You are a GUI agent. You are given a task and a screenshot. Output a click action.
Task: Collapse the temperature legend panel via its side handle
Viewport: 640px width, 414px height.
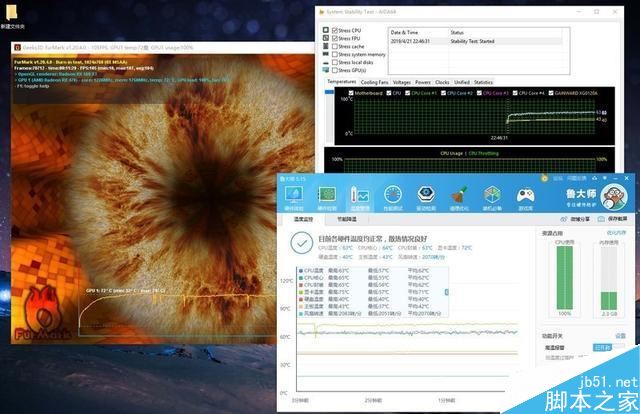(447, 292)
